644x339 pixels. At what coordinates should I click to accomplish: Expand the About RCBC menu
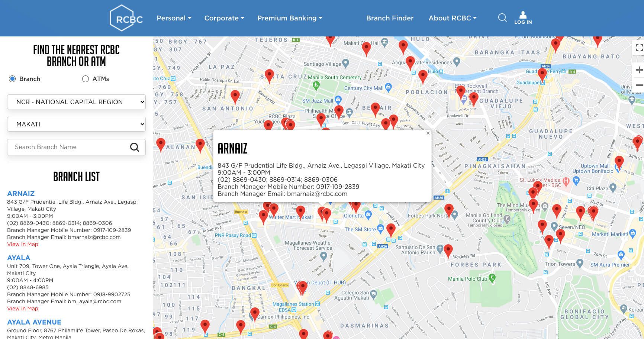tap(453, 18)
